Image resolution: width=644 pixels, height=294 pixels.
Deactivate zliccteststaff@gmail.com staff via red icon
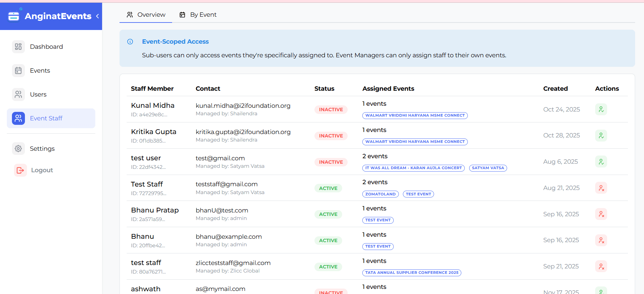601,266
